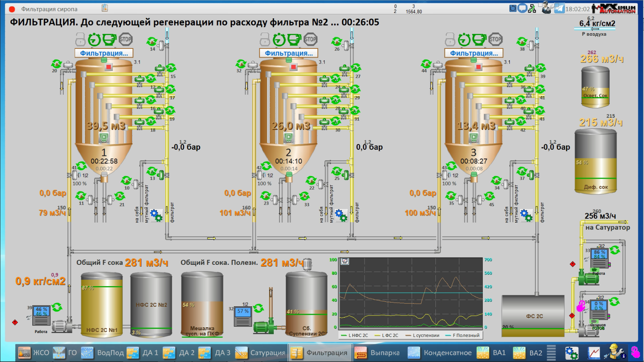Open the settings gears icon in bottom bar
This screenshot has width=644, height=362.
click(x=571, y=353)
